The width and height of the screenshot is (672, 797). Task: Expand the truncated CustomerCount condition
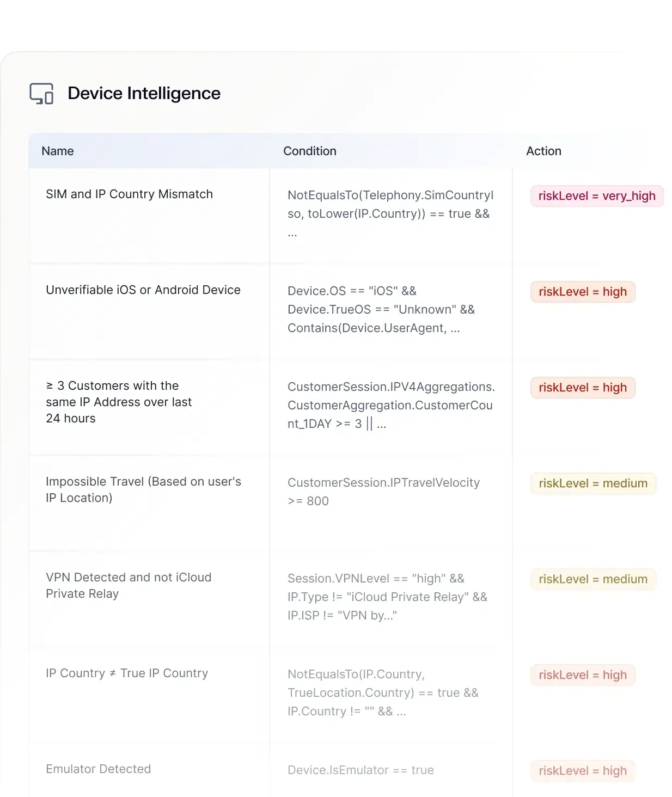pos(381,424)
